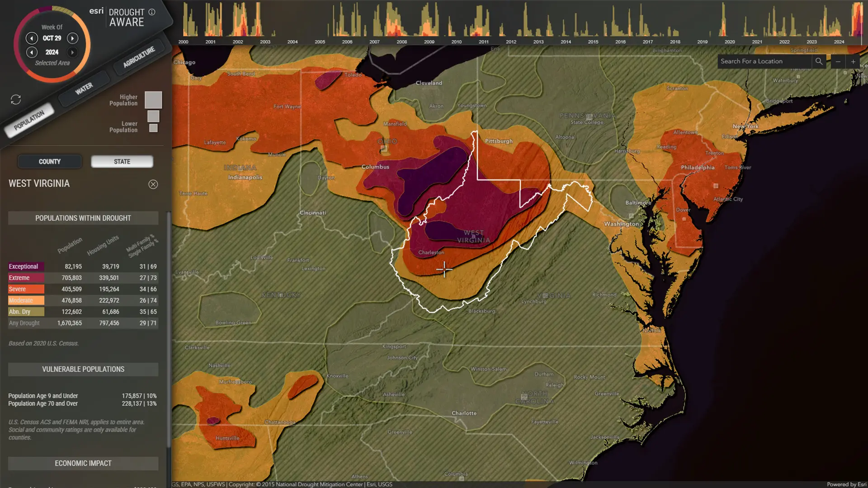The image size is (868, 488).
Task: Select the Population tab
Action: pyautogui.click(x=29, y=121)
